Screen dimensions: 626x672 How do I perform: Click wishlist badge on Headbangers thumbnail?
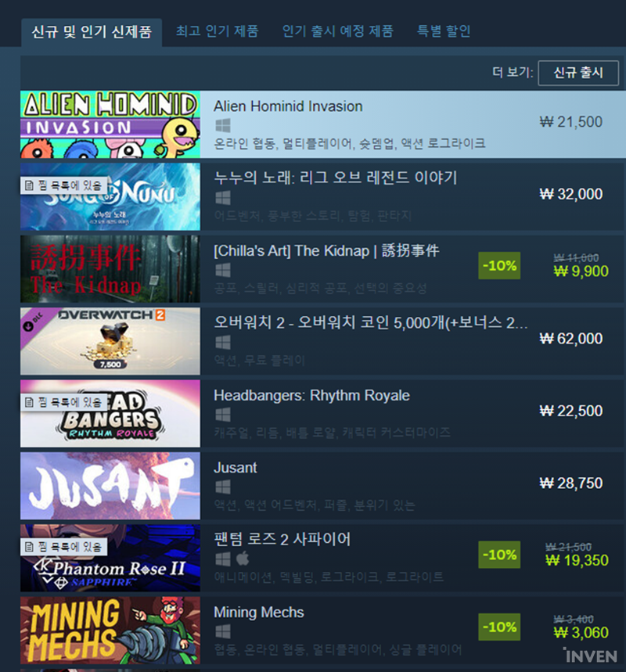tap(63, 402)
